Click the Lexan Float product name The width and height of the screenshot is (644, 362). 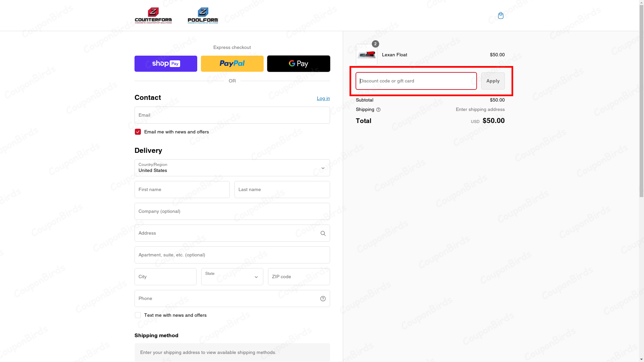(x=394, y=55)
